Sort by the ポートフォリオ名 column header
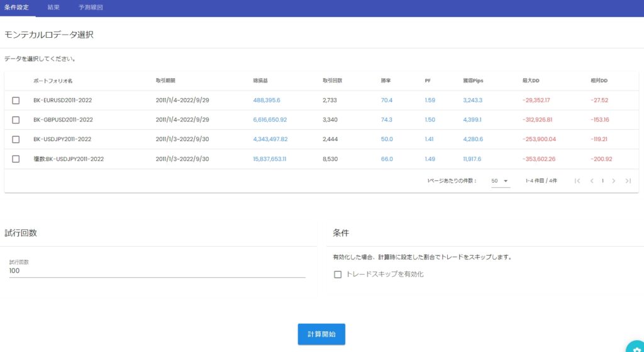This screenshot has width=644, height=352. pos(53,81)
